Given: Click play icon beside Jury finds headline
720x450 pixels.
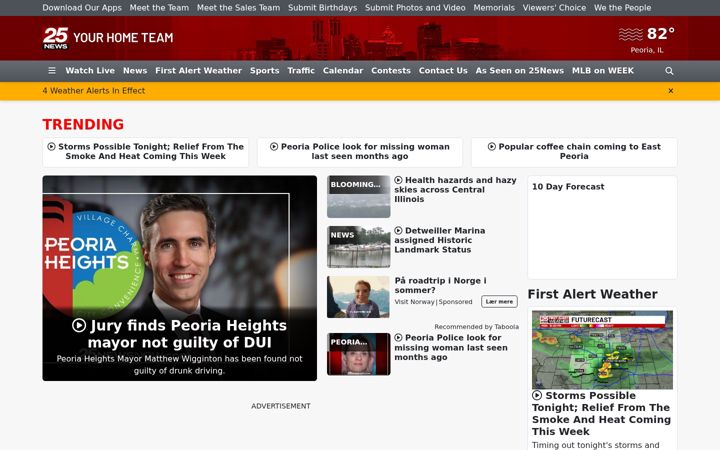Looking at the screenshot, I should pyautogui.click(x=79, y=325).
